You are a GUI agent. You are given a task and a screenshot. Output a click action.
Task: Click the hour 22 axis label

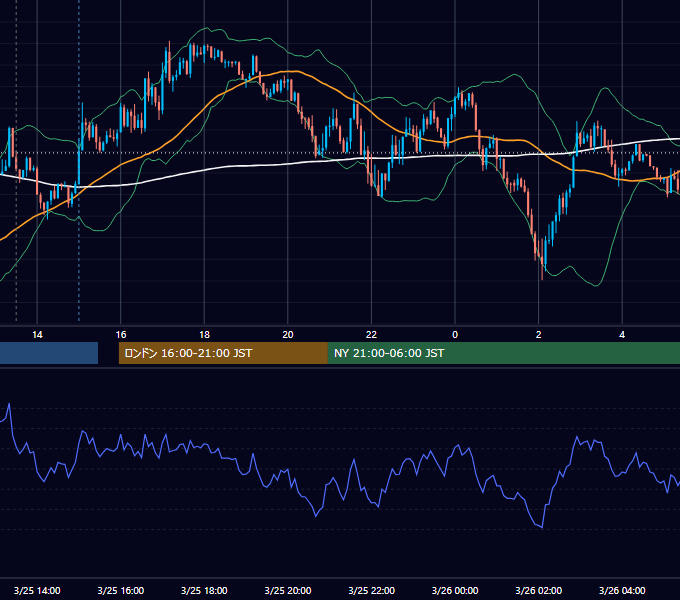click(371, 335)
